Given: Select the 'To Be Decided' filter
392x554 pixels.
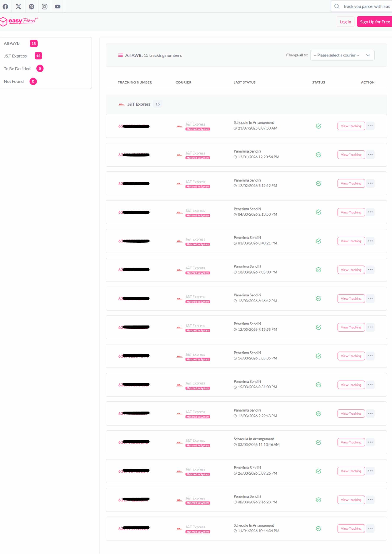Looking at the screenshot, I should [x=17, y=69].
